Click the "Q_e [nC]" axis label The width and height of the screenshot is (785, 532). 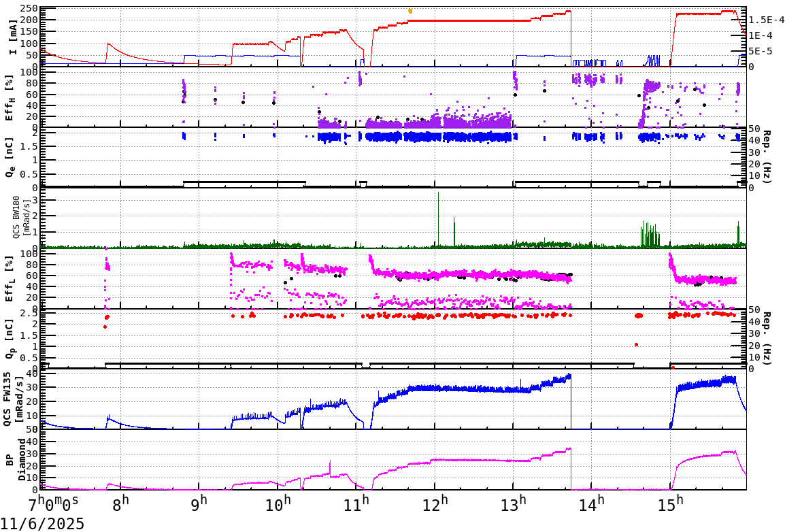point(9,158)
